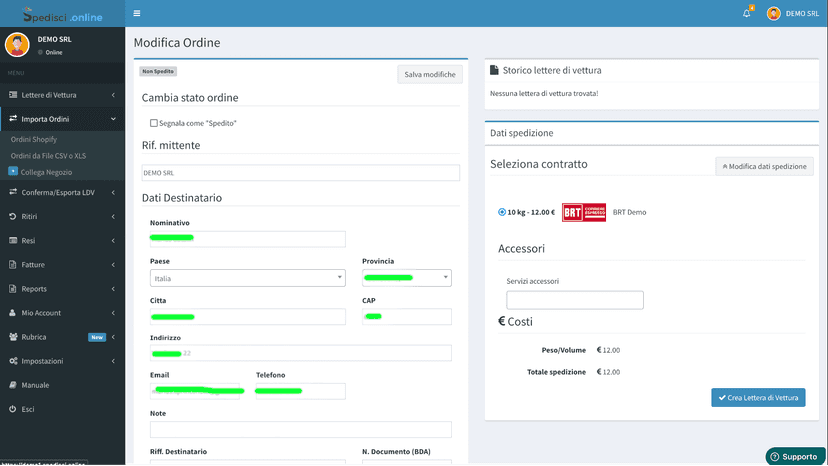828x466 pixels.
Task: Click the Importa Ordini arrows icon
Action: pyautogui.click(x=13, y=119)
